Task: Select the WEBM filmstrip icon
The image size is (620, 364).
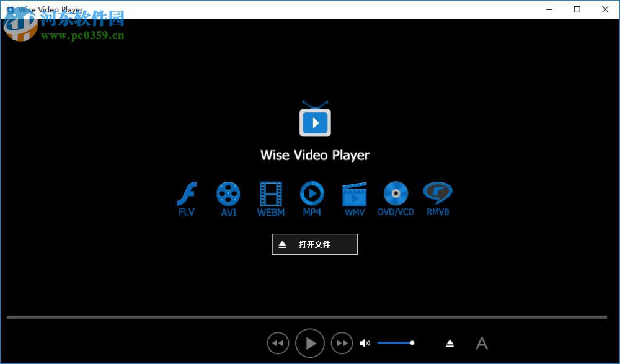Action: pyautogui.click(x=270, y=193)
